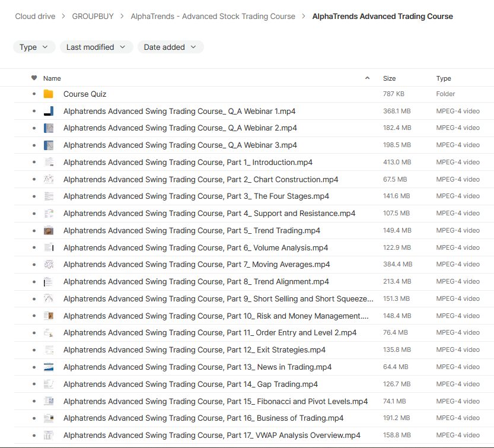Select Part 1_ Introduction.mp4 file name

[x=188, y=162]
